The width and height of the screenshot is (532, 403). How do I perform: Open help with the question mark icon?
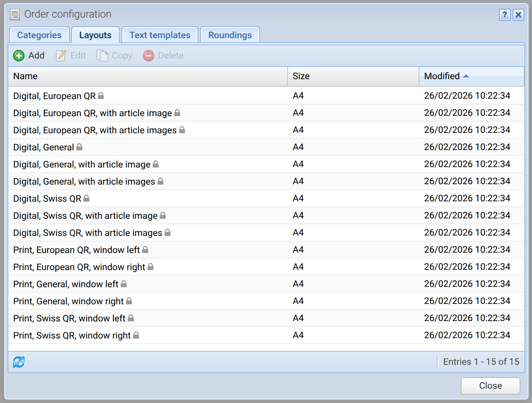coord(505,15)
